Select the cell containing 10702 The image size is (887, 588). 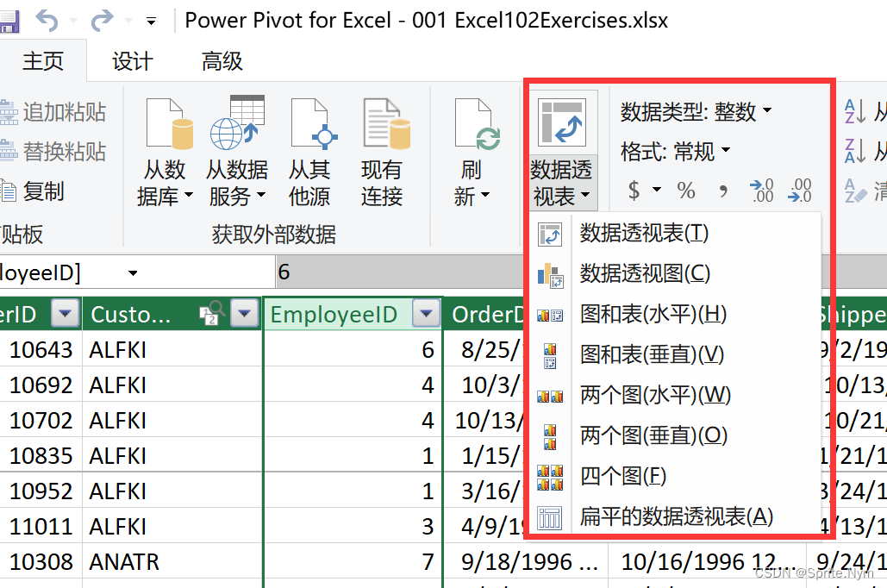click(x=41, y=420)
